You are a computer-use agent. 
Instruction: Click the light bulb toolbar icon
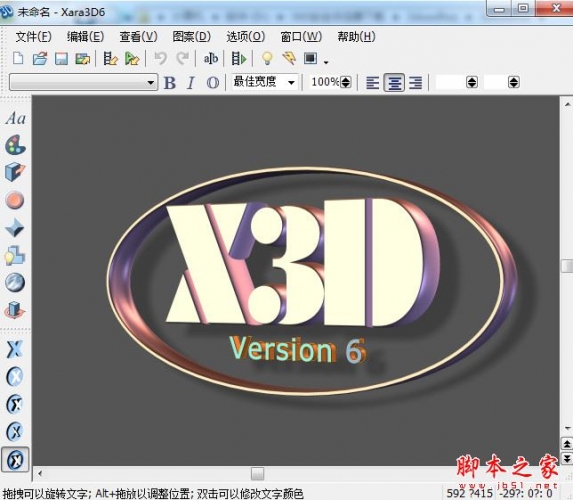[267, 58]
